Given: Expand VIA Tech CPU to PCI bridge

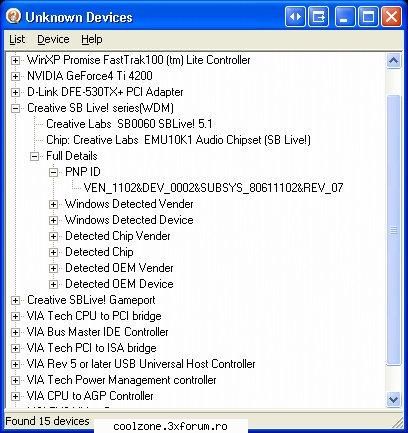Looking at the screenshot, I should click(15, 316).
